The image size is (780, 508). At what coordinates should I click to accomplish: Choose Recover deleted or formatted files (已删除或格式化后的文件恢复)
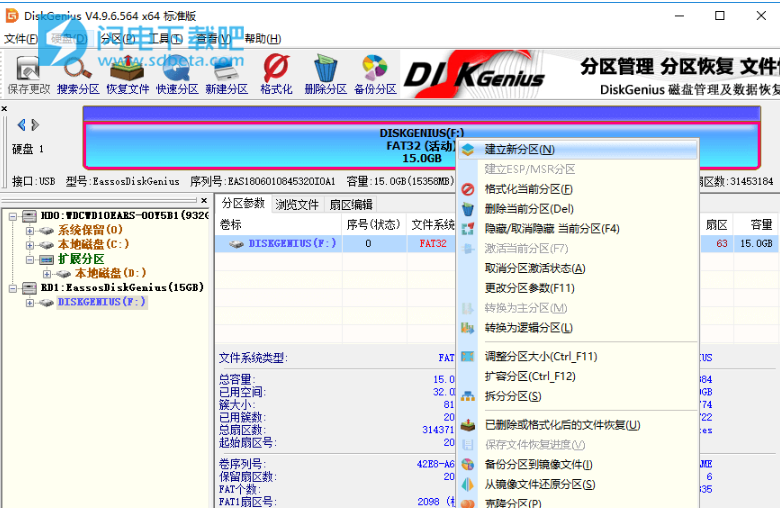click(x=578, y=425)
